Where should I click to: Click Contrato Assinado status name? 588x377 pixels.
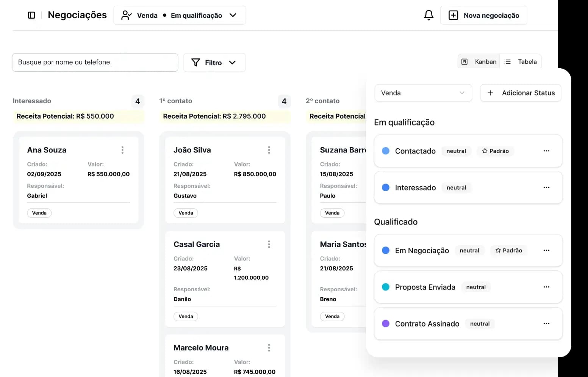(x=427, y=324)
